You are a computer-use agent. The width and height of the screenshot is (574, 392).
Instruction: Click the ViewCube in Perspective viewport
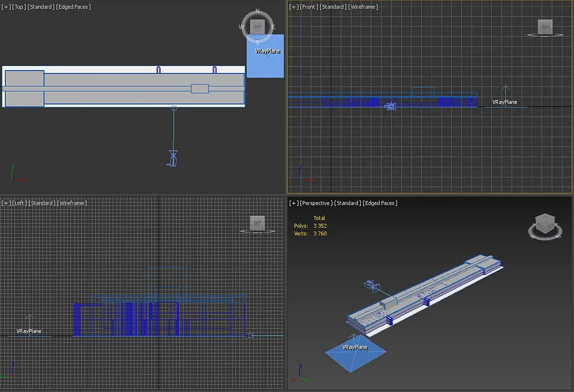tap(544, 224)
